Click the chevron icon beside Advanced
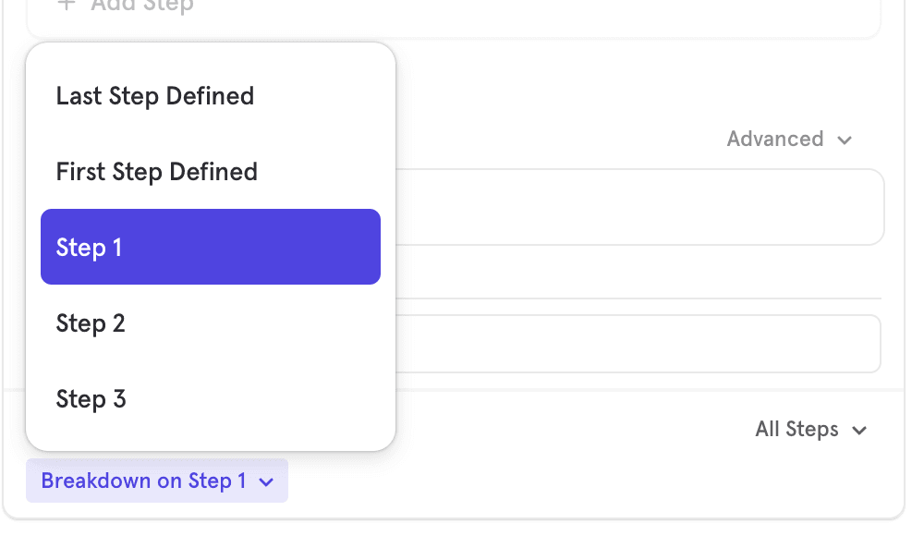The width and height of the screenshot is (924, 560). tap(845, 140)
